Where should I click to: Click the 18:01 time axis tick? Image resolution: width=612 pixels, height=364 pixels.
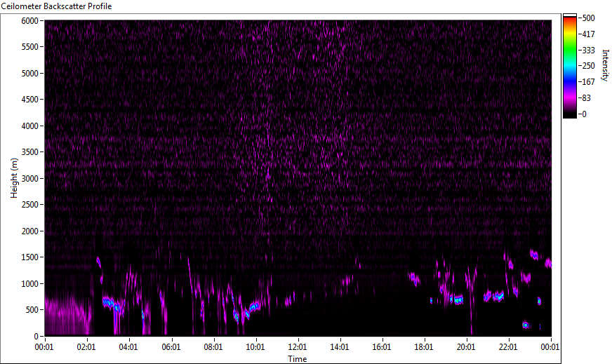click(424, 347)
